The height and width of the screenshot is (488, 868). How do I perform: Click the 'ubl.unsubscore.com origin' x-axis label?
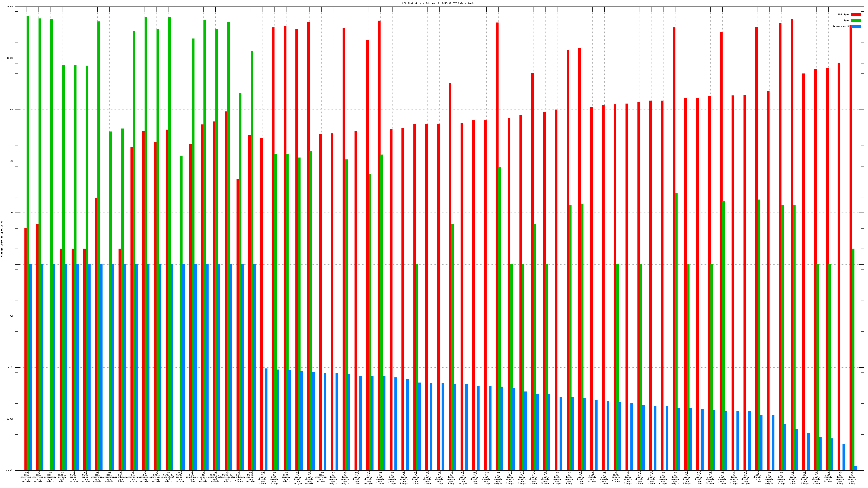pos(145,477)
